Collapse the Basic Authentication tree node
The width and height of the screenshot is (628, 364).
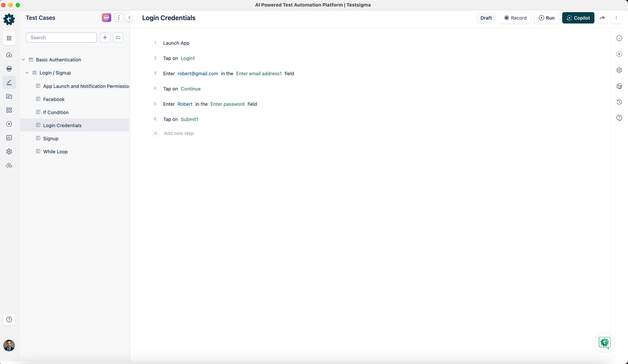[x=23, y=60]
